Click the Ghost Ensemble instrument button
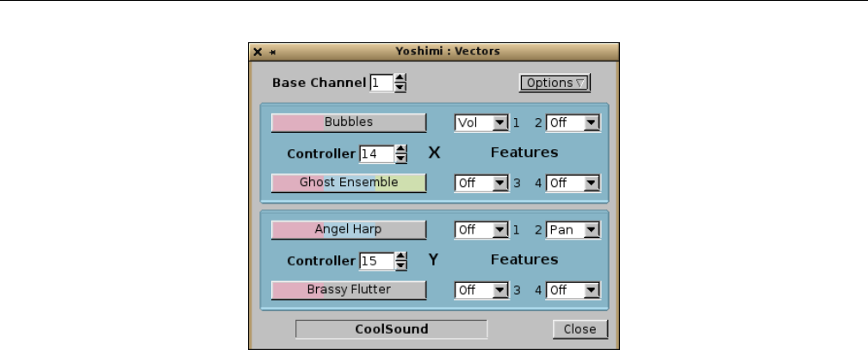The width and height of the screenshot is (868, 350). pyautogui.click(x=349, y=183)
